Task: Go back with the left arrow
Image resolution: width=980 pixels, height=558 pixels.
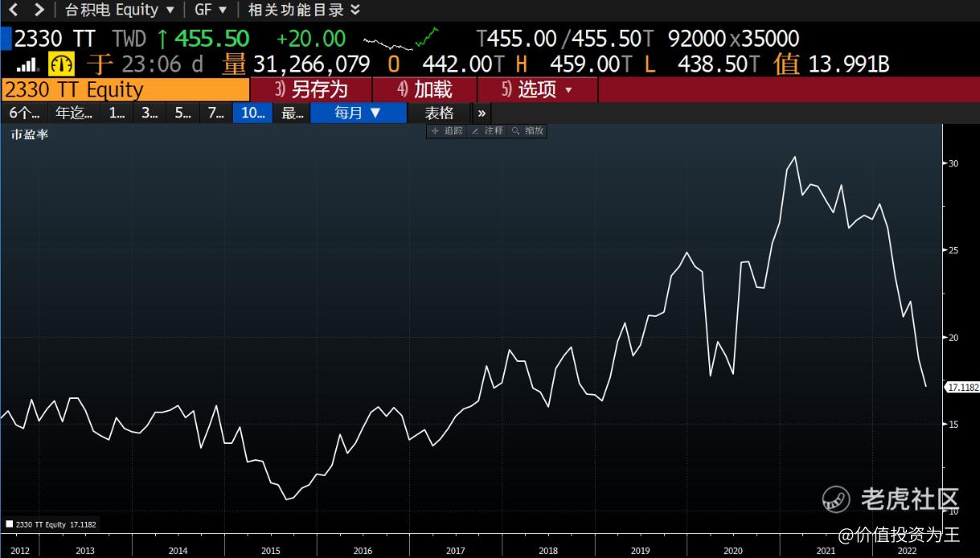Action: 14,10
